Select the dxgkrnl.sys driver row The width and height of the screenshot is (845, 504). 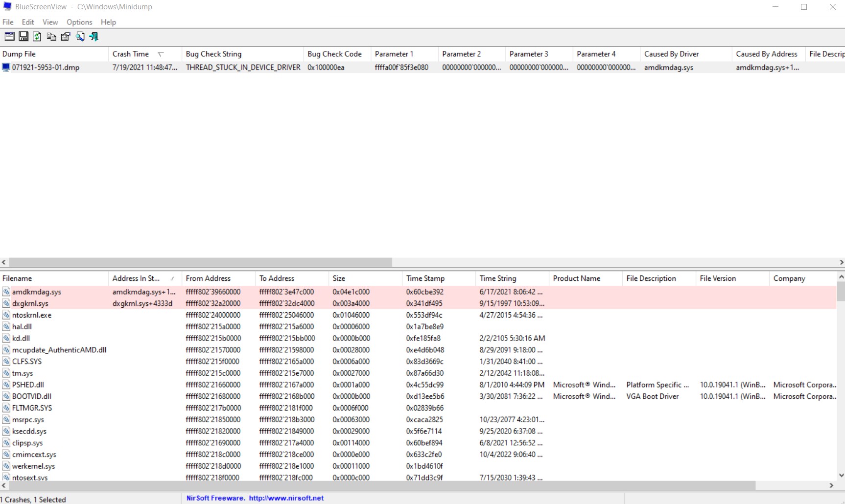30,303
